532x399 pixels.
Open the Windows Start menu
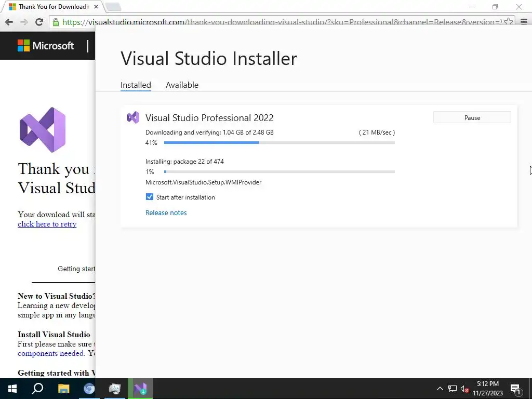12,389
